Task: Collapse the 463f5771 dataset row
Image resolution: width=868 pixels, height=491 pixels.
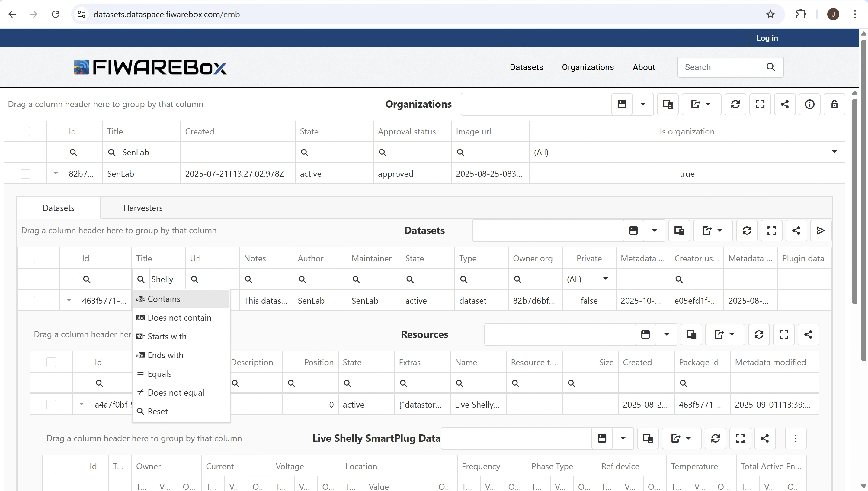Action: pos(69,300)
